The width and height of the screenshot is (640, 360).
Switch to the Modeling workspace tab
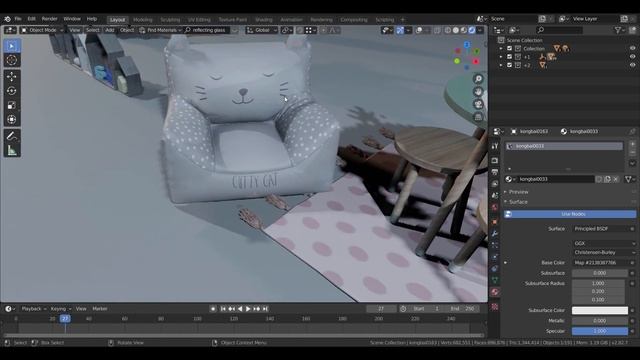[142, 20]
